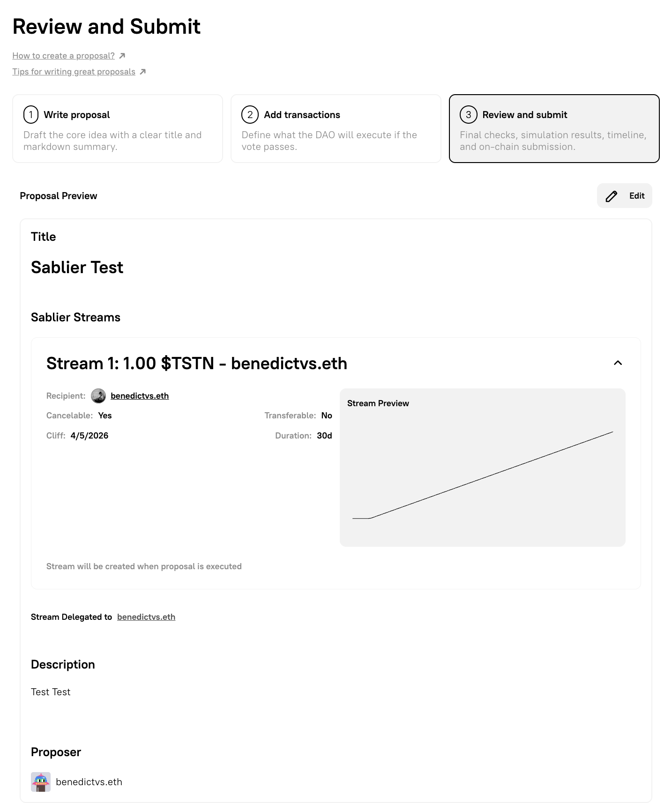
Task: Open recipient benedictvs.eth profile link
Action: coord(140,396)
